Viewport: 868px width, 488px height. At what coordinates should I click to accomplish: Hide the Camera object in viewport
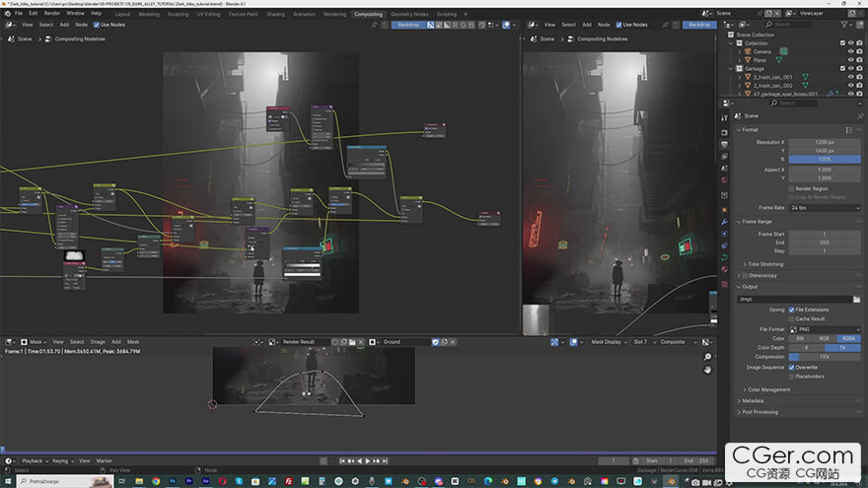(851, 51)
